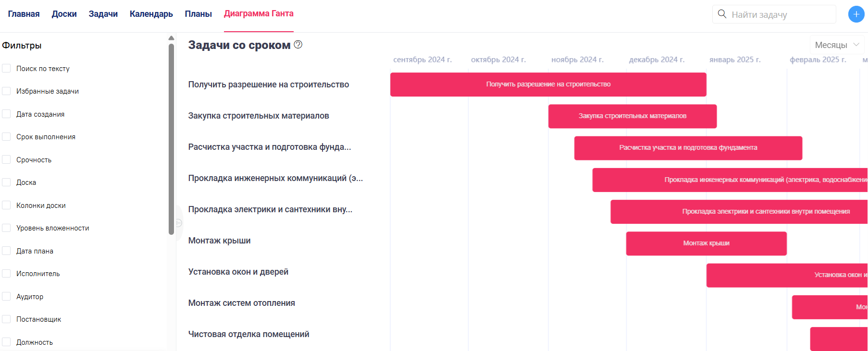Open the Календарь tab

[151, 14]
